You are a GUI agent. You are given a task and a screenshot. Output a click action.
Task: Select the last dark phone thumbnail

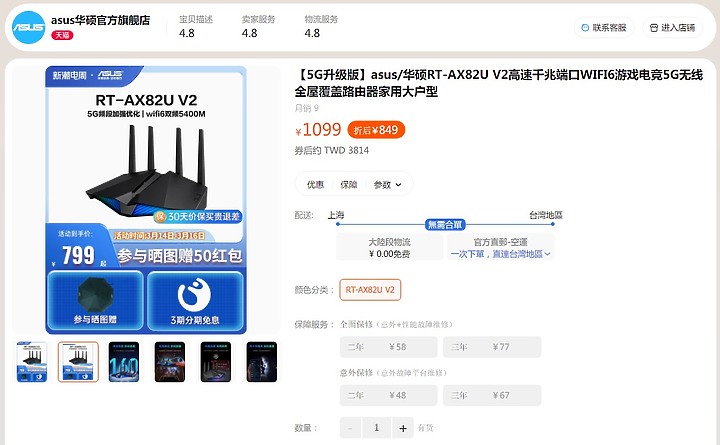(x=262, y=362)
